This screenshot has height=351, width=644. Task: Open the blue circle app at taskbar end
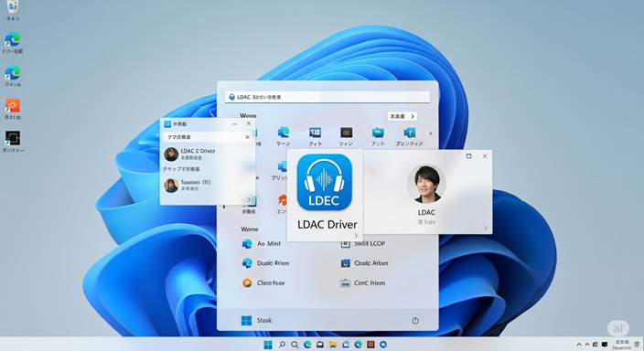(383, 345)
